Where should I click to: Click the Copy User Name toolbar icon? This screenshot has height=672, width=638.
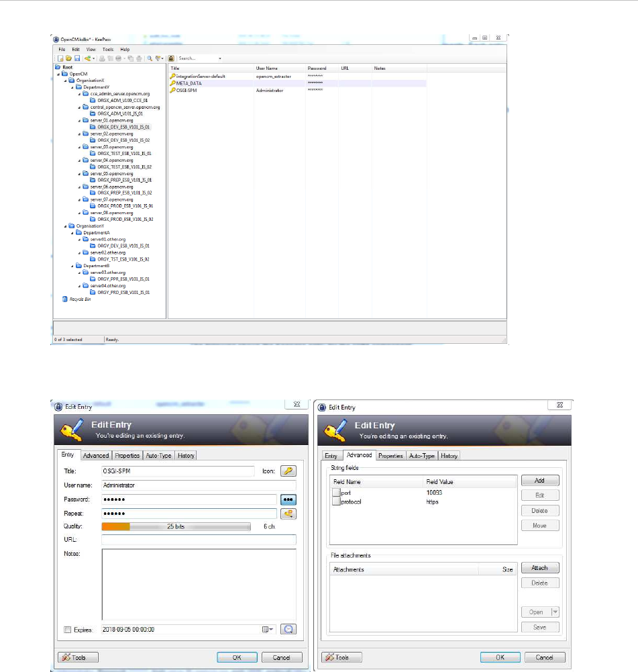click(x=102, y=58)
